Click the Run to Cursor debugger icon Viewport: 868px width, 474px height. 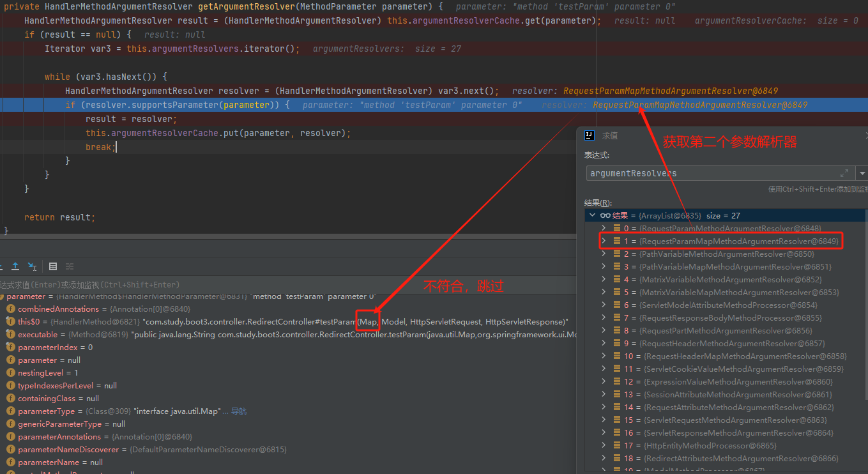pyautogui.click(x=32, y=266)
